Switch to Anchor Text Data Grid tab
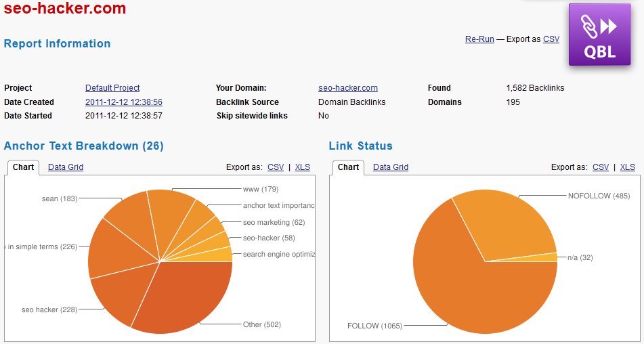 pos(66,167)
